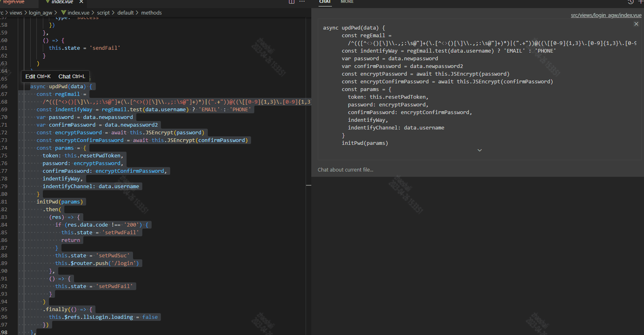
Task: Dismiss the code snippet in chat
Action: pyautogui.click(x=636, y=24)
